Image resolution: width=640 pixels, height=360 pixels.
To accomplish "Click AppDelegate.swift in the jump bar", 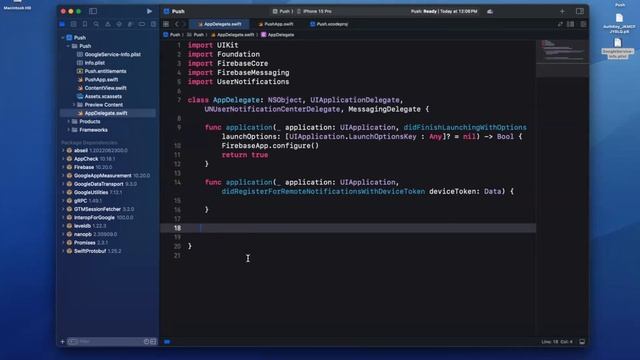I will (x=232, y=35).
